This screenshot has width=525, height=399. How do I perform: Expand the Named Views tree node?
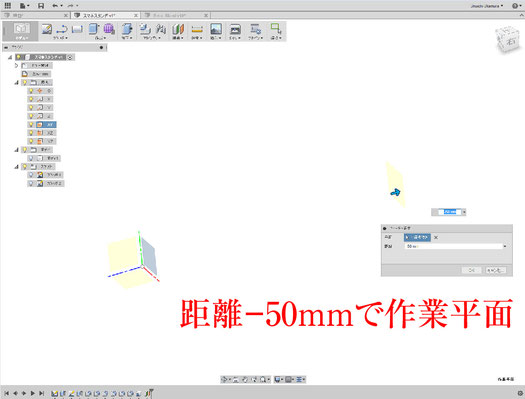click(16, 65)
